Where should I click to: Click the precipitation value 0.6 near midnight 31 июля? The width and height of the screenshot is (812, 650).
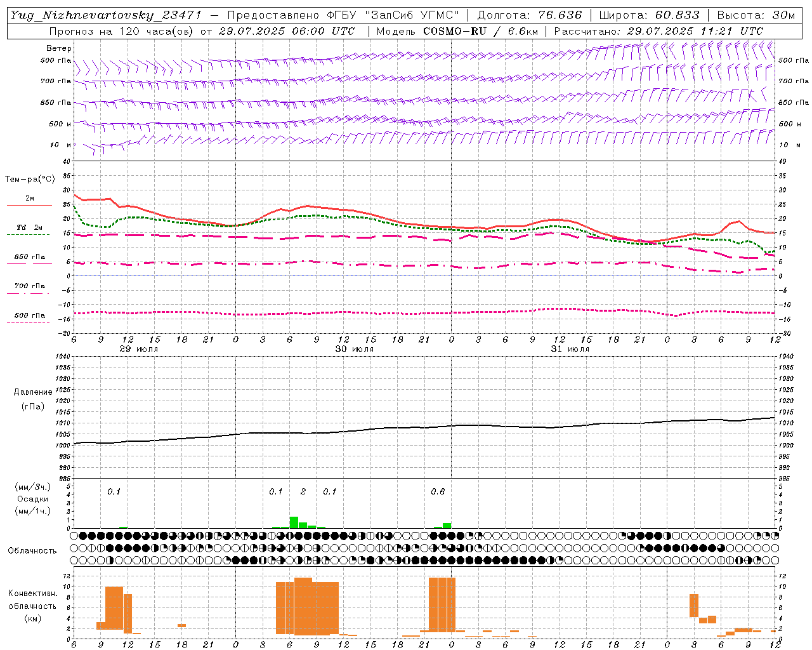coord(438,492)
